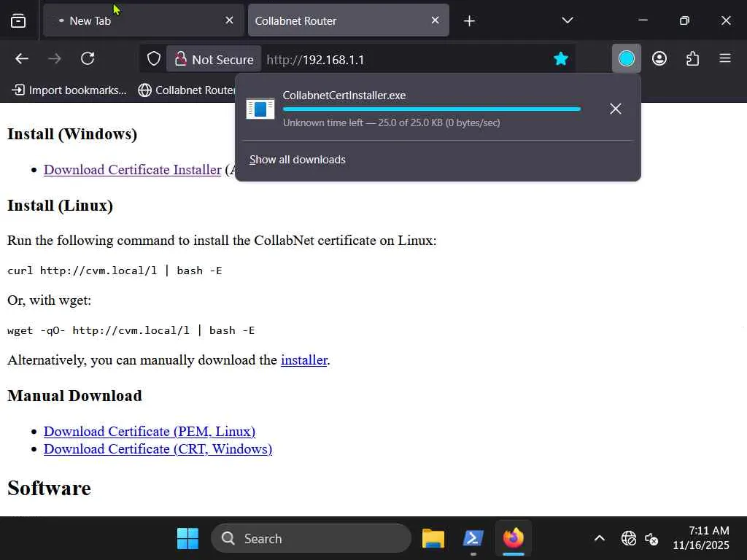Go back to the previous page
The image size is (747, 560).
tap(22, 58)
